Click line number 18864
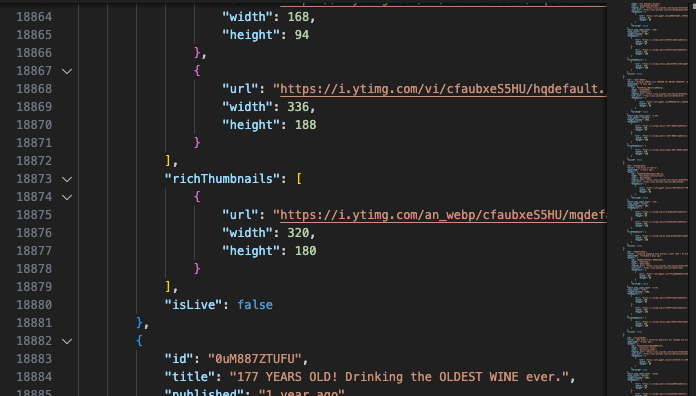 [x=34, y=17]
